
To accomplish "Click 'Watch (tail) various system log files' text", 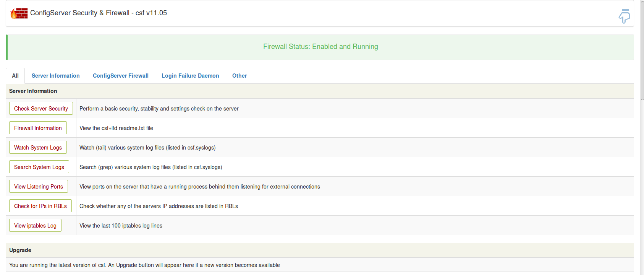I will (x=147, y=148).
